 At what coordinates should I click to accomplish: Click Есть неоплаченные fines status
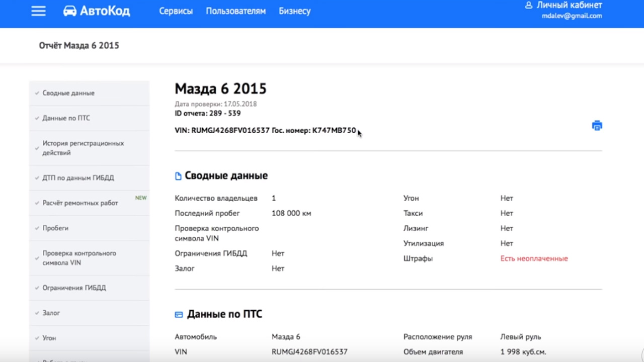click(534, 258)
